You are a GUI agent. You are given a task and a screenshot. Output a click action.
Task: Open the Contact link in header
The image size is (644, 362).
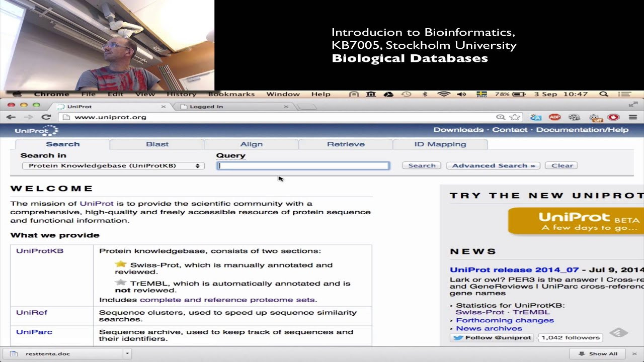point(510,130)
